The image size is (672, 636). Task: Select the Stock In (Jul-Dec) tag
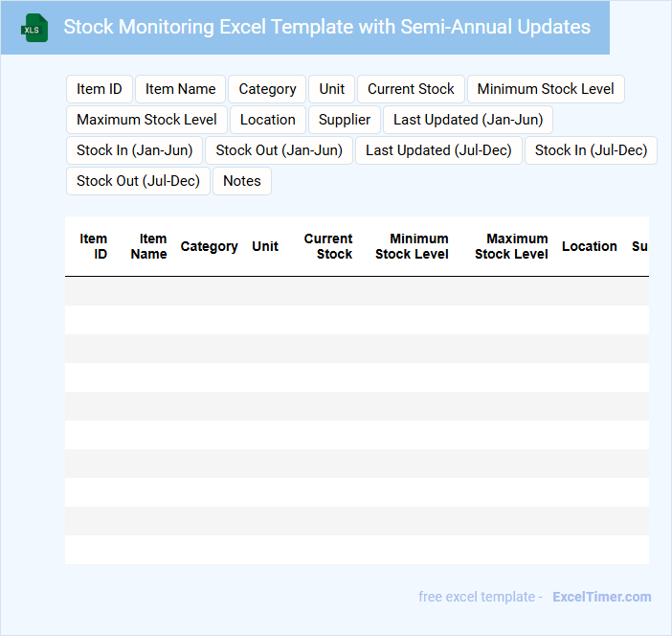pyautogui.click(x=591, y=150)
